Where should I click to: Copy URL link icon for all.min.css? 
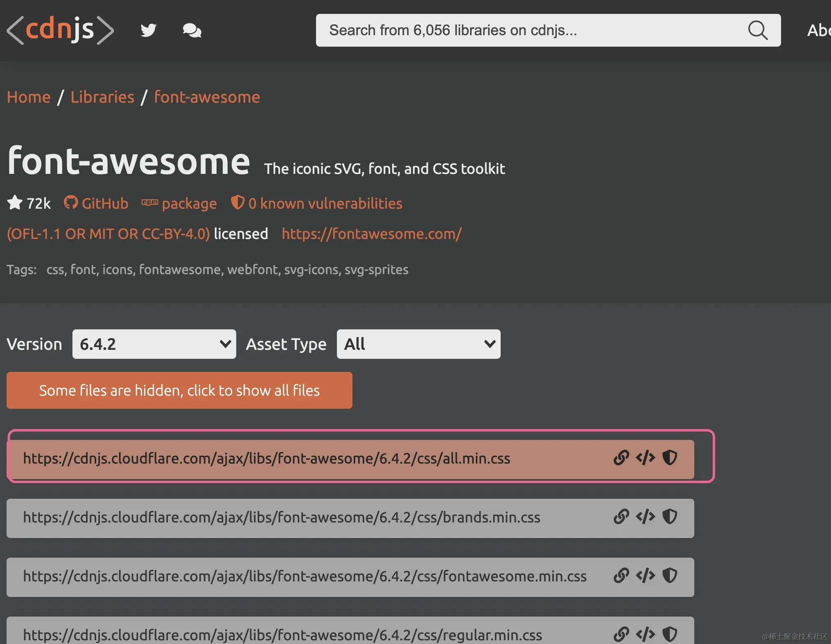621,458
